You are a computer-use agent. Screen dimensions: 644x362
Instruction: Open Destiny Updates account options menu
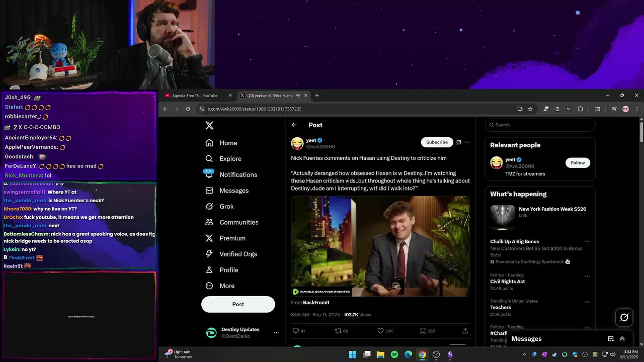pos(276,333)
